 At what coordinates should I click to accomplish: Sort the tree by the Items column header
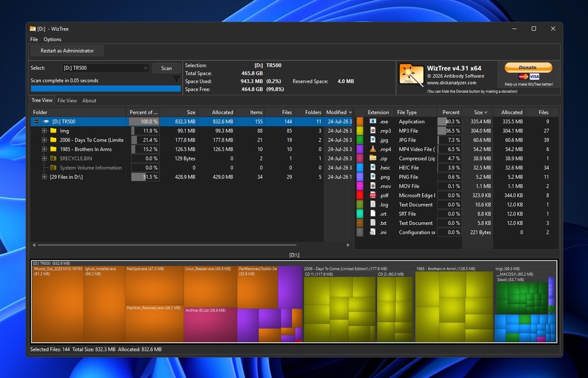coord(250,113)
